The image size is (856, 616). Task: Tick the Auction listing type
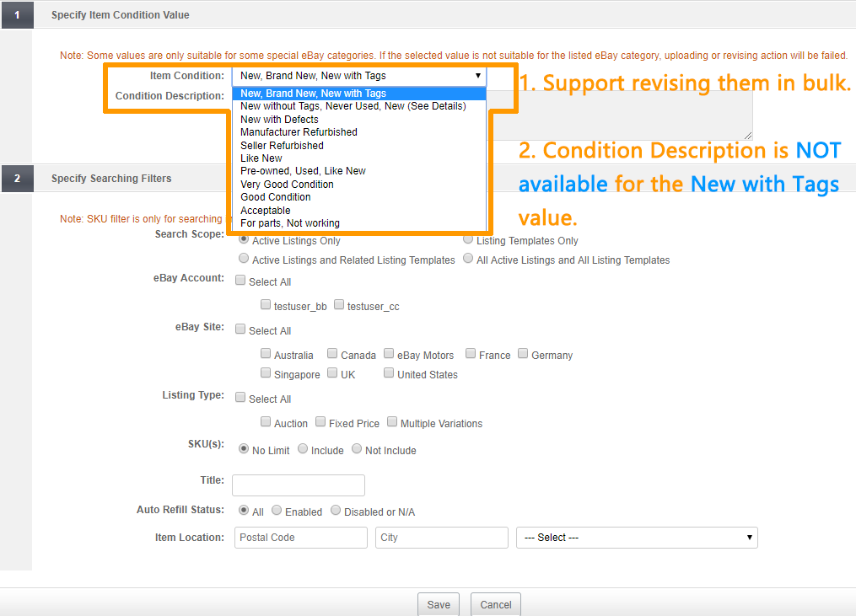coord(266,421)
